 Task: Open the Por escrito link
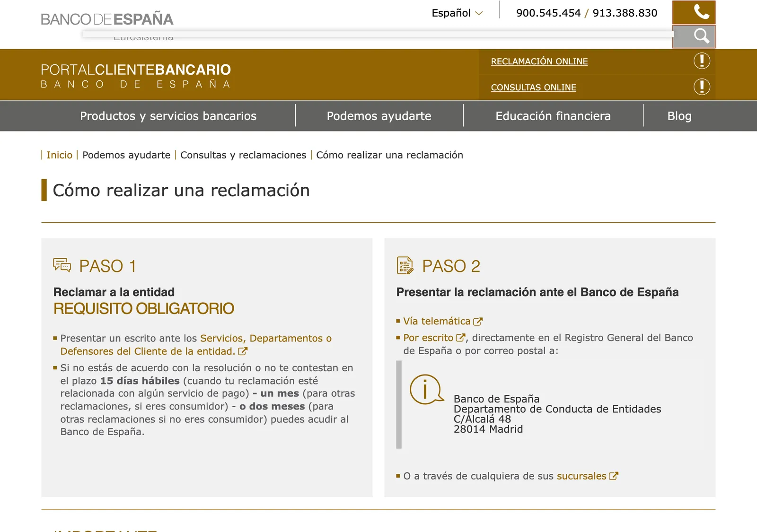(428, 338)
